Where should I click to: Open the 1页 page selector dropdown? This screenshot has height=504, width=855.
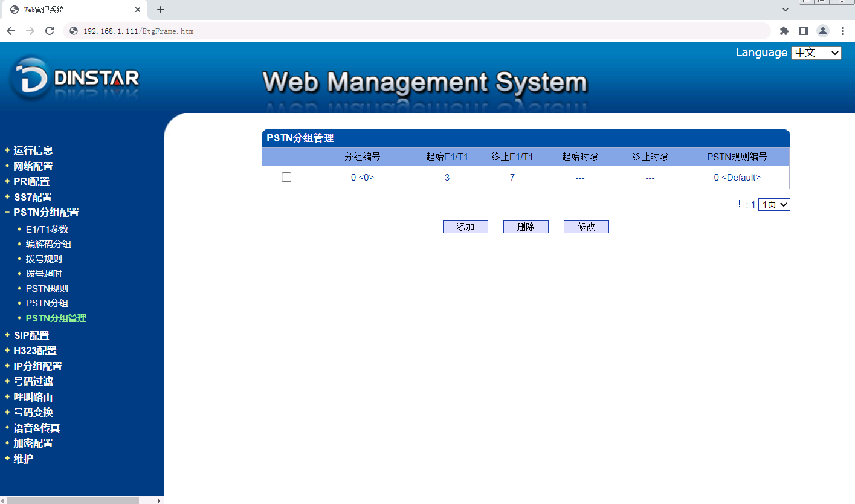click(774, 205)
